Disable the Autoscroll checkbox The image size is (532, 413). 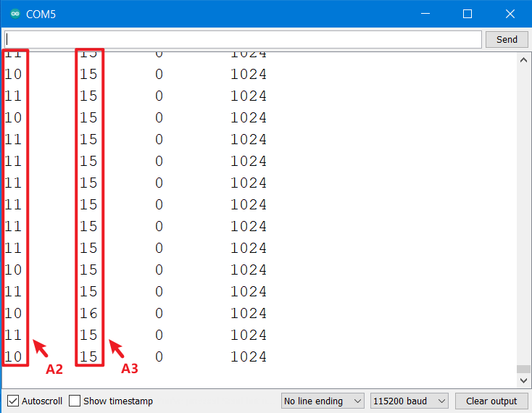coord(13,401)
